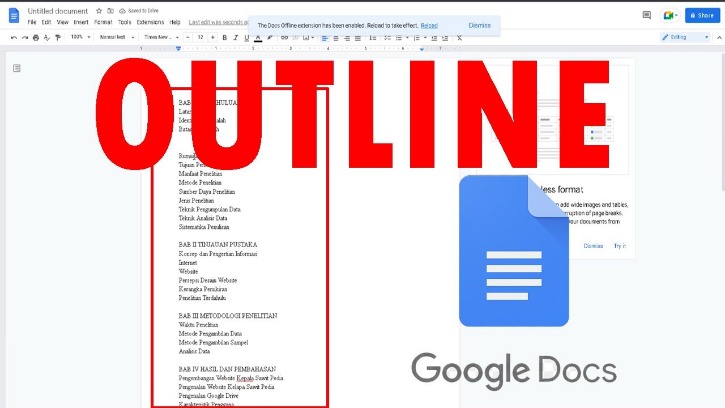
Task: Decrease font size with minus button
Action: point(188,37)
